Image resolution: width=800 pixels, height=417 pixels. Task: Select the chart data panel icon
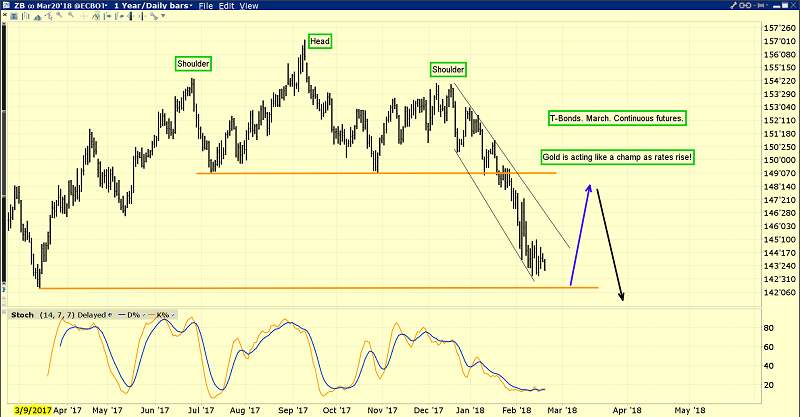point(14,16)
